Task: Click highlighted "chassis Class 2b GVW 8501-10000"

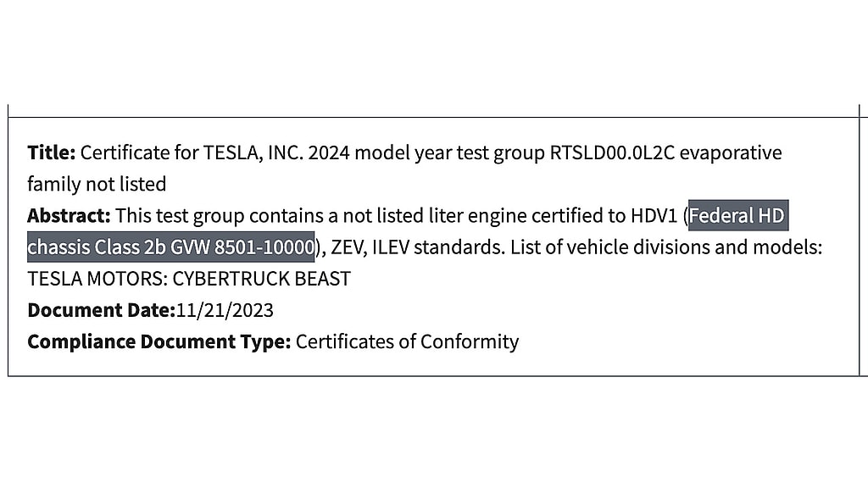Action: [170, 247]
